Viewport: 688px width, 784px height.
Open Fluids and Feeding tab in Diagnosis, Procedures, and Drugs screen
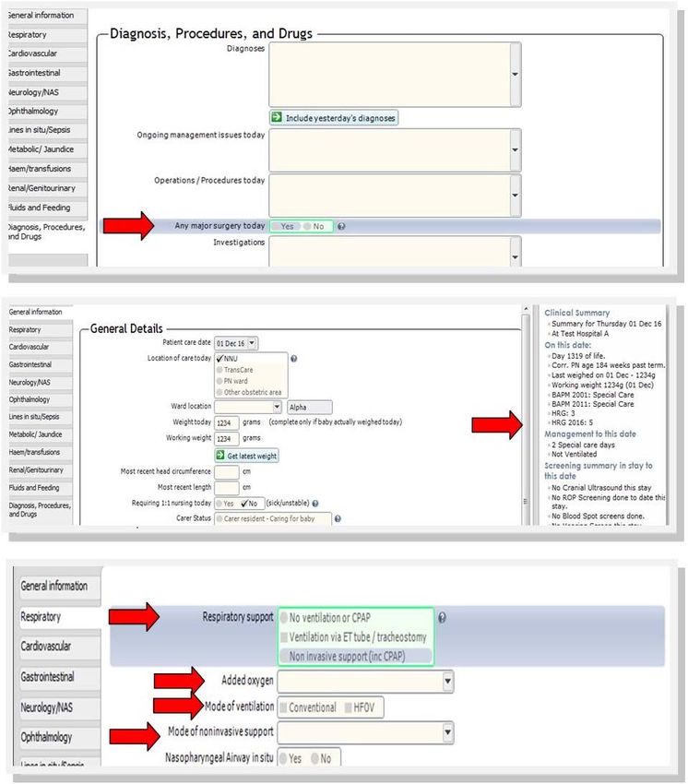click(48, 208)
